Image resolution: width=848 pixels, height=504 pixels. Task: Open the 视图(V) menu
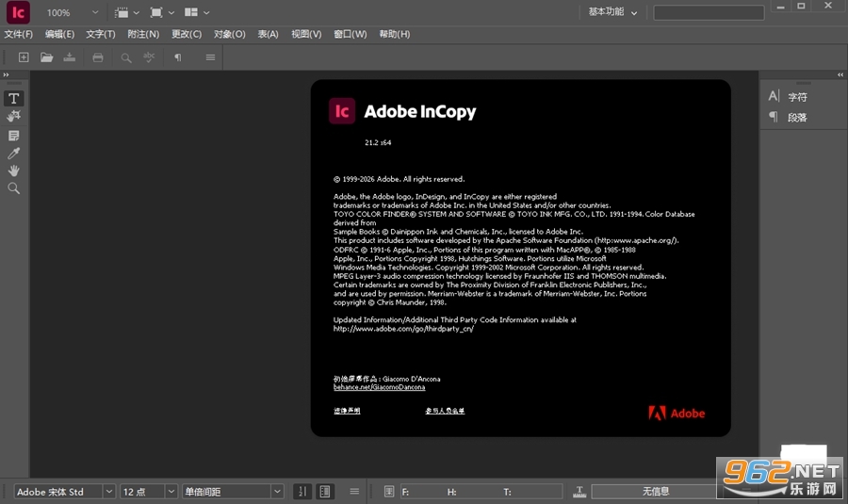tap(306, 34)
